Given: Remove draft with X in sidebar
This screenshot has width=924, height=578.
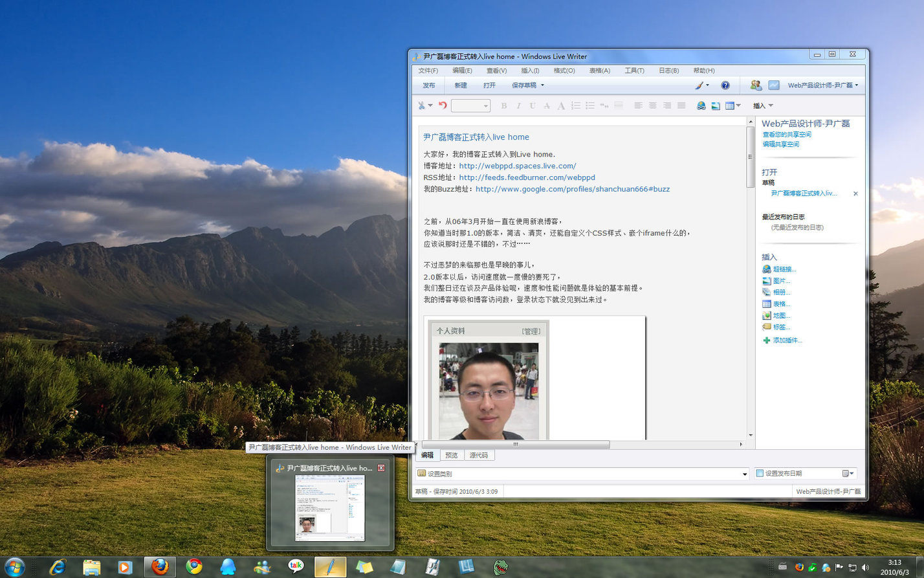Looking at the screenshot, I should pyautogui.click(x=855, y=194).
